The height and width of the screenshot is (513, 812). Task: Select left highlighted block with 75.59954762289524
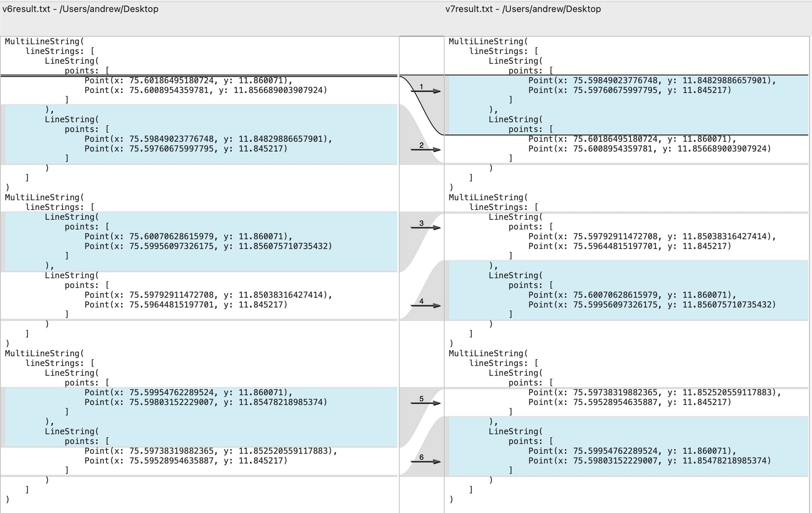coord(201,417)
